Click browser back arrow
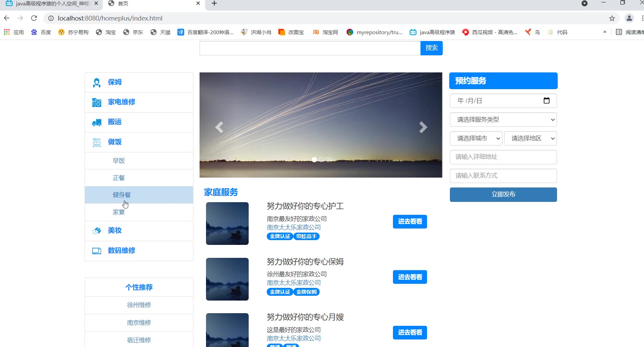Viewport: 644px width, 347px height. click(6, 18)
